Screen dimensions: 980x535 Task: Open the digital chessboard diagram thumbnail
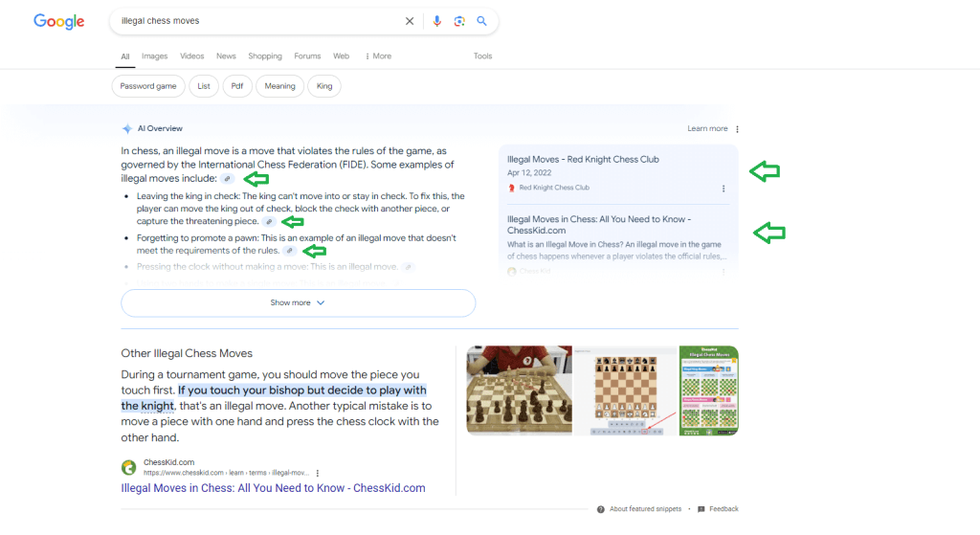tap(625, 390)
